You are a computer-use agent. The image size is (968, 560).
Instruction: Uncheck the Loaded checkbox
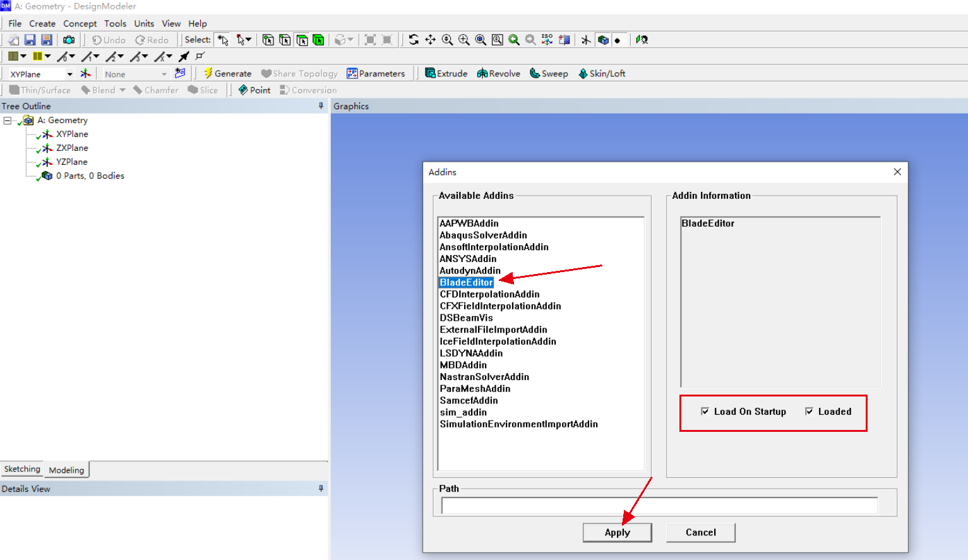click(809, 412)
